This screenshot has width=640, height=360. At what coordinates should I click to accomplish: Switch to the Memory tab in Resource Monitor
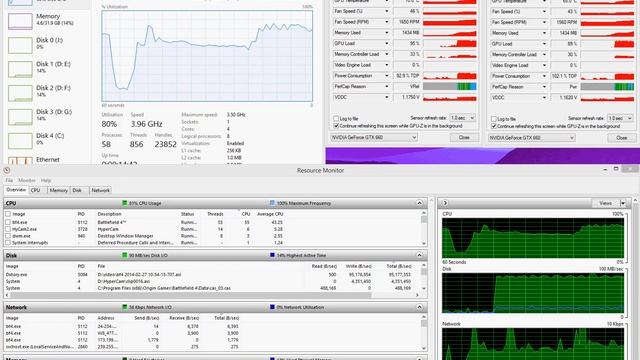58,190
